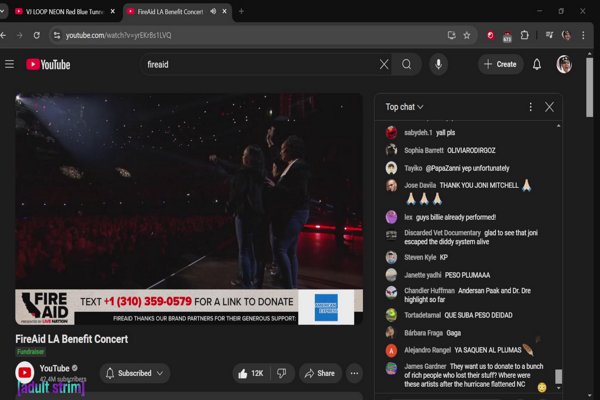Open more actions ellipsis under video
Image resolution: width=600 pixels, height=400 pixels.
point(354,373)
